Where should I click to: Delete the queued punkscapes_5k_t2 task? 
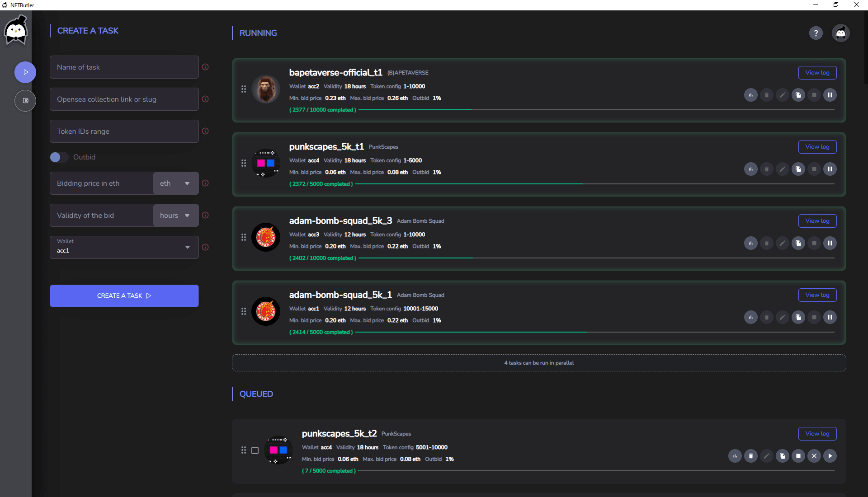tap(751, 456)
